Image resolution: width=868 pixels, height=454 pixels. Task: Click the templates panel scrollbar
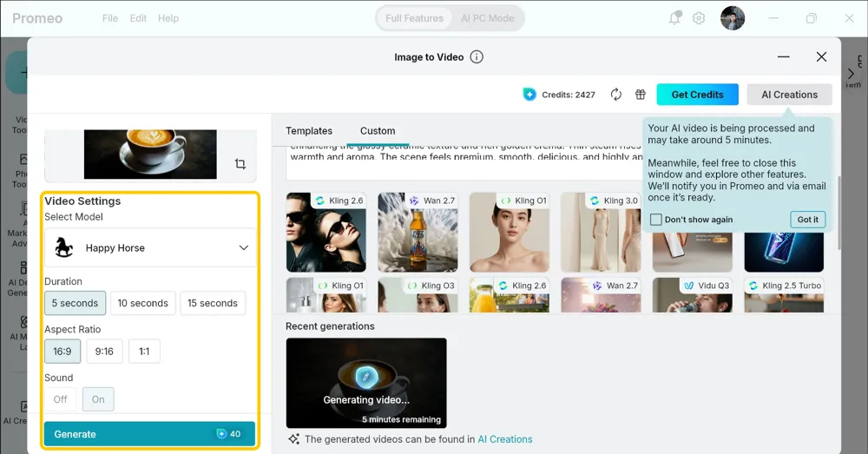(x=839, y=213)
